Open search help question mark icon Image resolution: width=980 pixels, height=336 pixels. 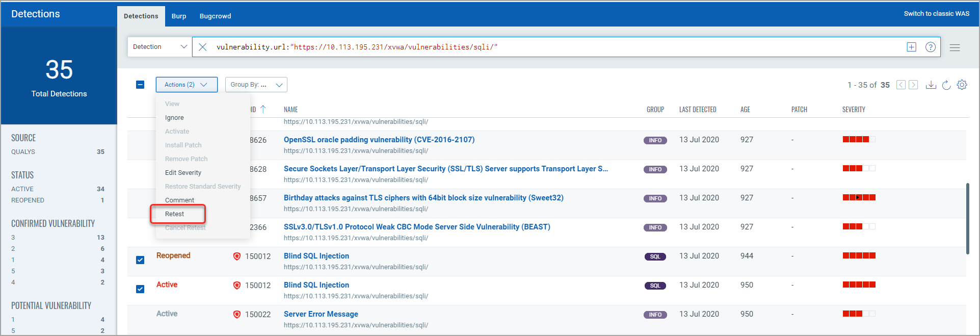(931, 47)
